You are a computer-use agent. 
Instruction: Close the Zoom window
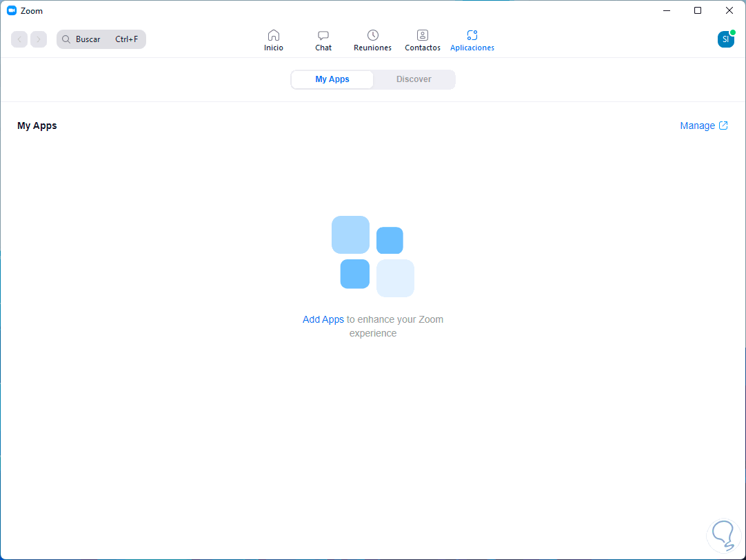[x=729, y=10]
